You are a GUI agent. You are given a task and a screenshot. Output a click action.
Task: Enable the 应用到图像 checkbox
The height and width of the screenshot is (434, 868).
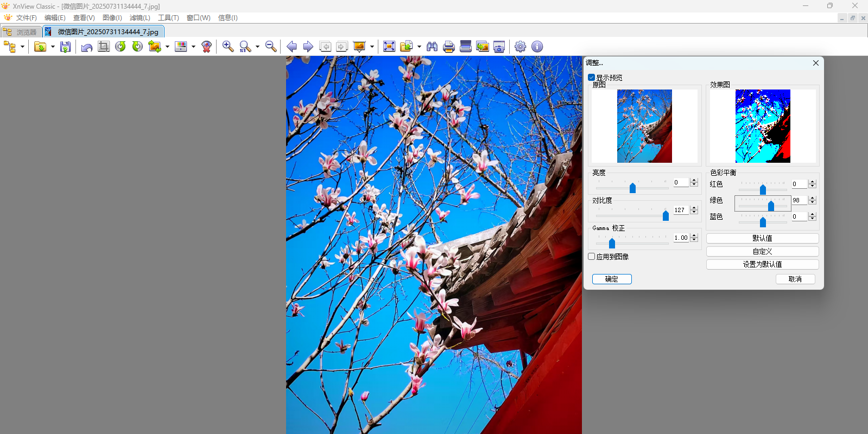(x=592, y=257)
